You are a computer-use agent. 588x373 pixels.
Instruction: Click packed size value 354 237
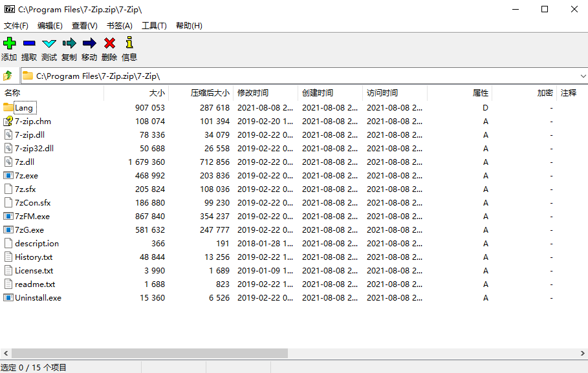215,217
